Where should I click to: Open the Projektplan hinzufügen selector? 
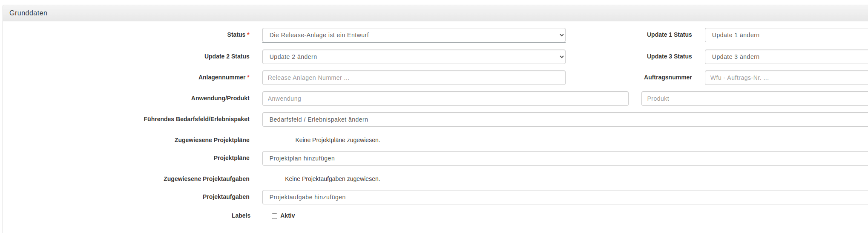tap(565, 158)
